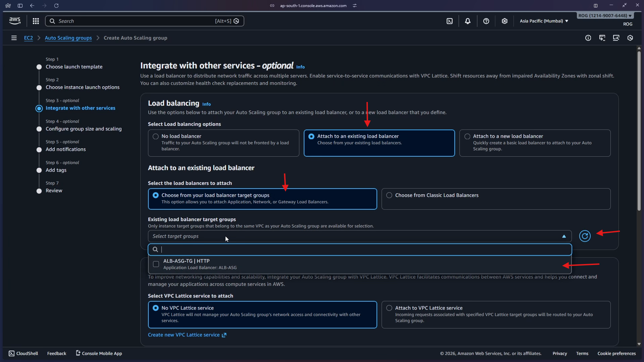The height and width of the screenshot is (362, 644).
Task: Click the AWS home logo
Action: [x=14, y=20]
